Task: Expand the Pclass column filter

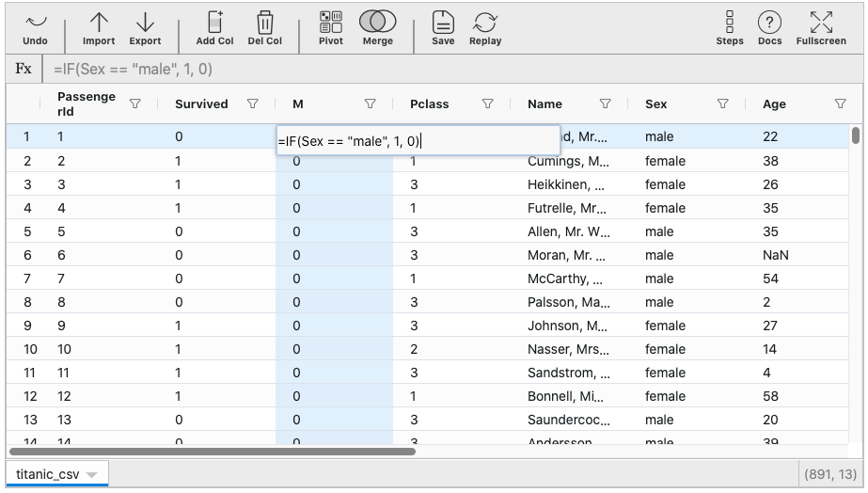Action: 488,104
